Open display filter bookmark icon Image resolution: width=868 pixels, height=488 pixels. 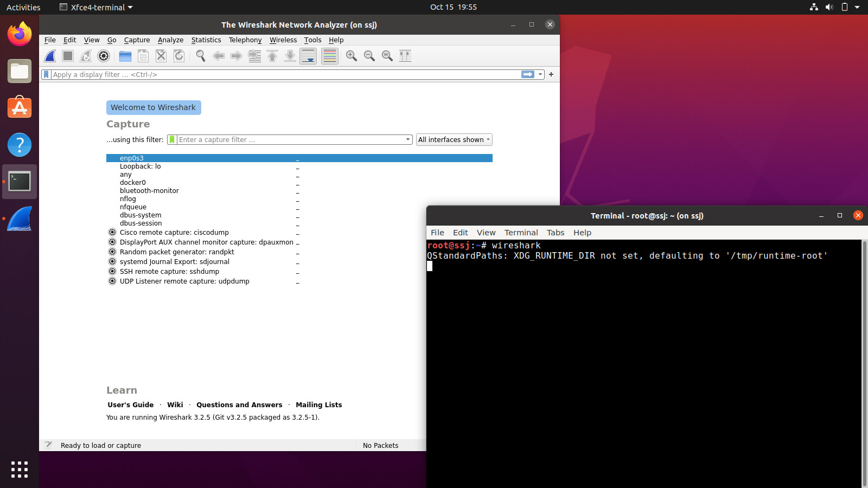pos(47,74)
